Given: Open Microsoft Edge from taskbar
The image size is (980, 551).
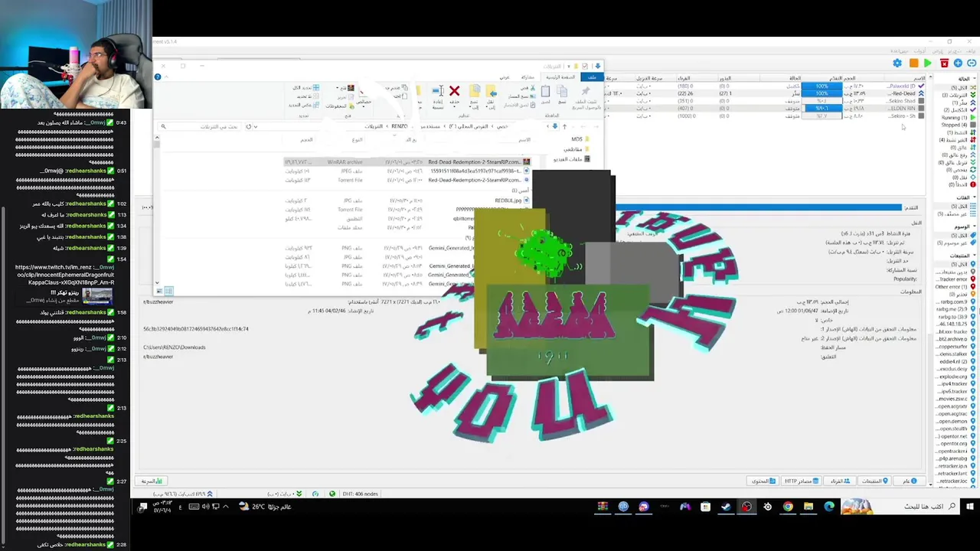Looking at the screenshot, I should pos(829,507).
